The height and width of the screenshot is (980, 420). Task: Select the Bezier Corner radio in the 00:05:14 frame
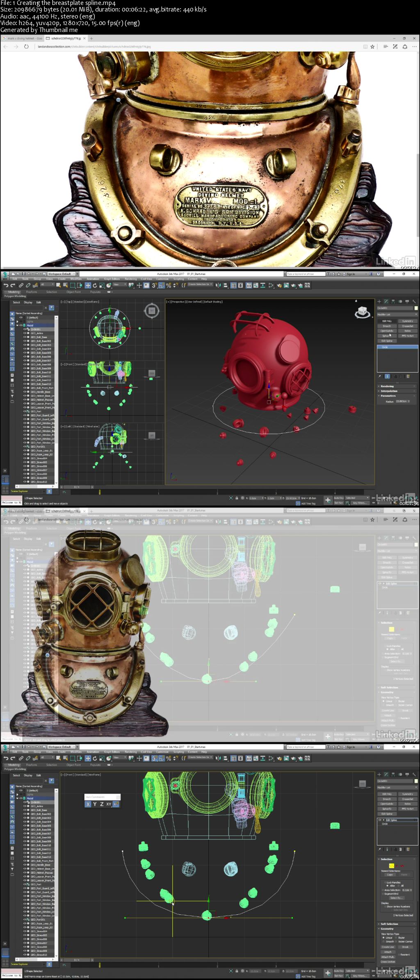click(x=396, y=941)
